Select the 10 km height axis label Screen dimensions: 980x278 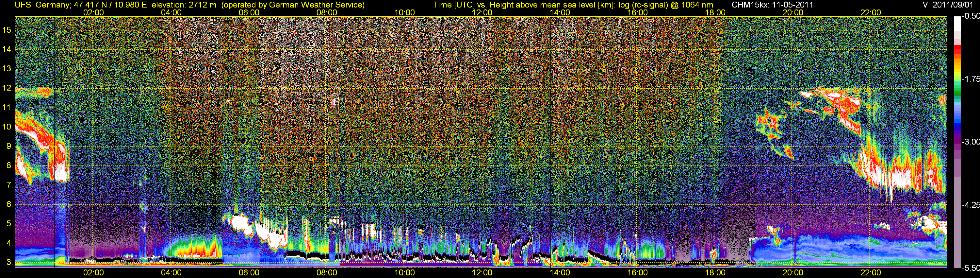(x=7, y=127)
